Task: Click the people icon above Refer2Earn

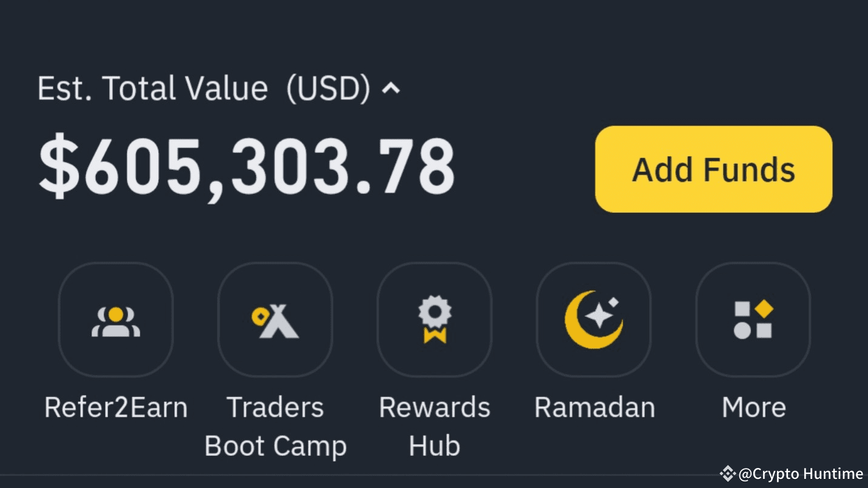Action: (x=116, y=320)
